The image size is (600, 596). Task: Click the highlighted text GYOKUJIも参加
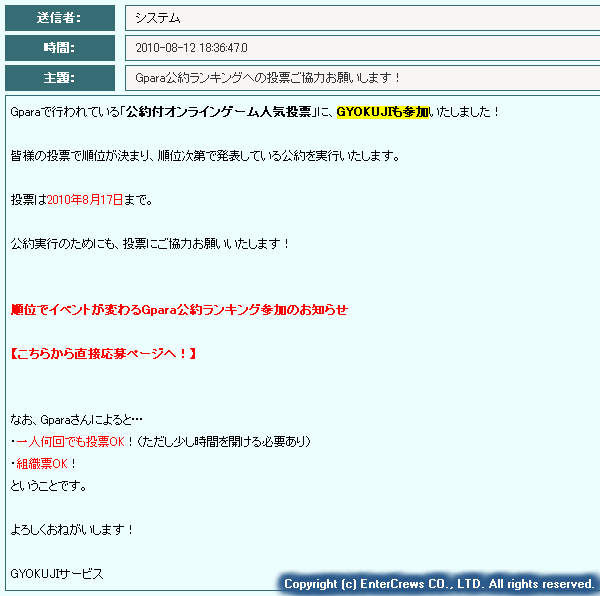coord(382,112)
